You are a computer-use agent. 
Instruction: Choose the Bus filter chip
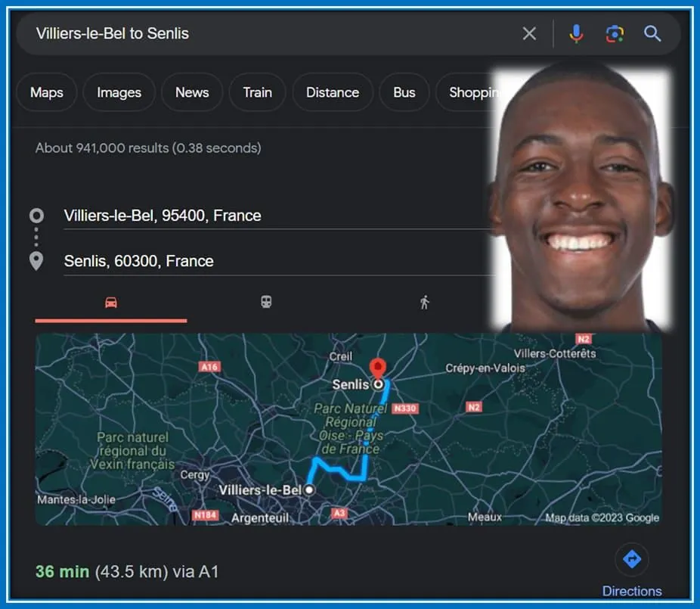(404, 92)
